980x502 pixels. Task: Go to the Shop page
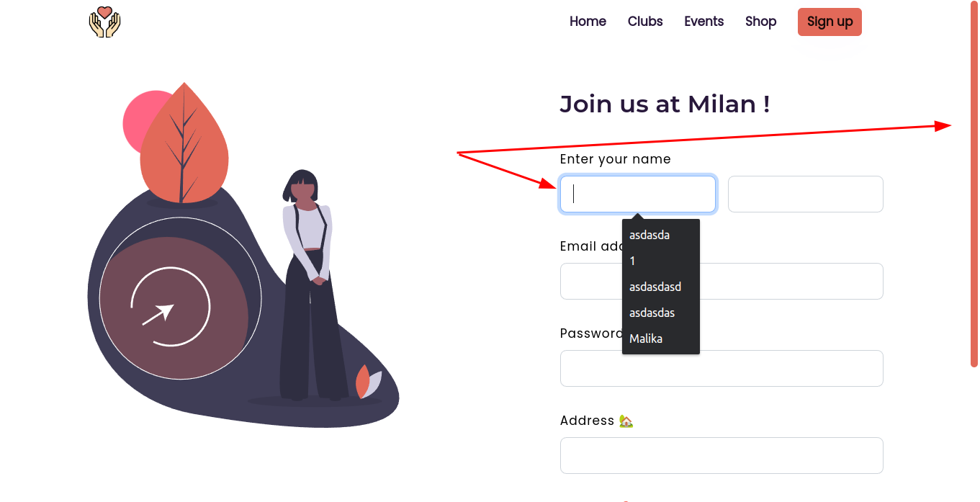click(x=760, y=22)
